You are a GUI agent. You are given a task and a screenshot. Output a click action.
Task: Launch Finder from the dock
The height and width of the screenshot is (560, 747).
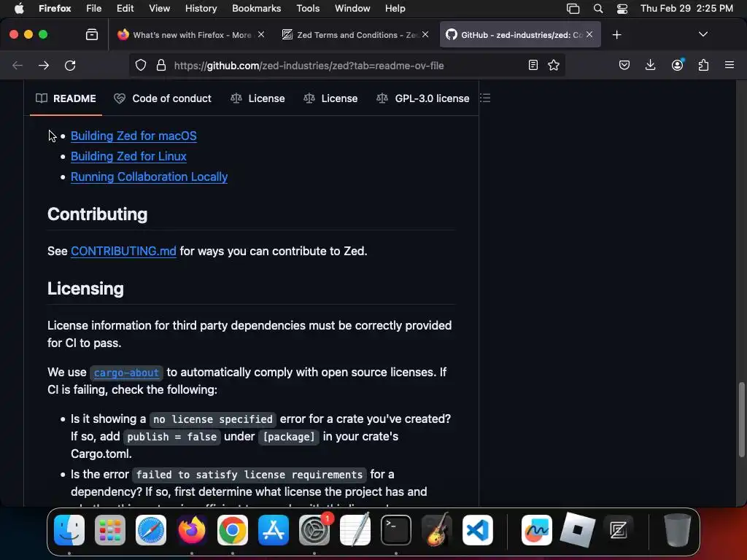tap(69, 530)
